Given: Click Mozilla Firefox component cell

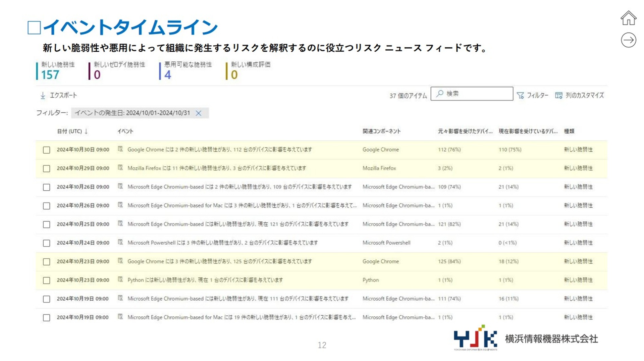Looking at the screenshot, I should point(379,168).
